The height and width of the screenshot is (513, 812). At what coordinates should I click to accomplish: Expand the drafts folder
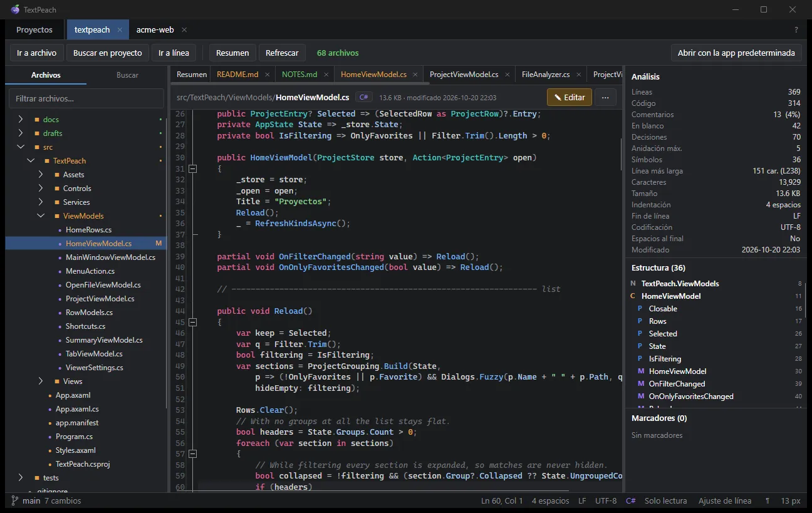(21, 133)
